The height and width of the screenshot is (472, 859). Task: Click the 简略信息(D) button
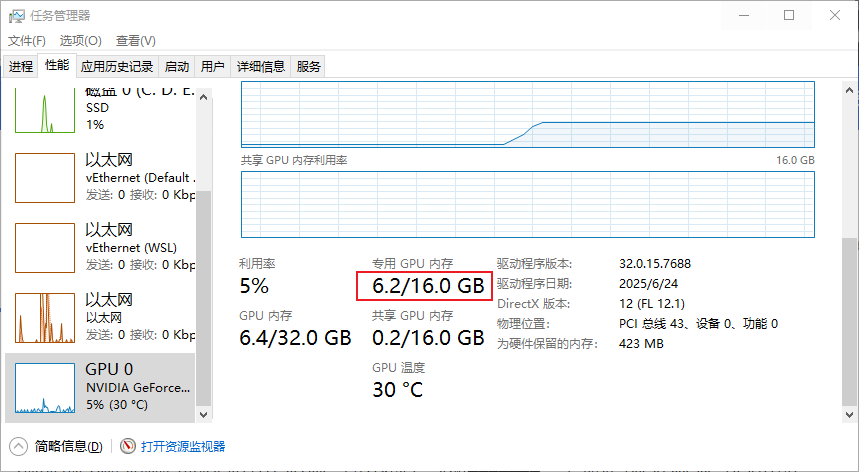(x=68, y=446)
